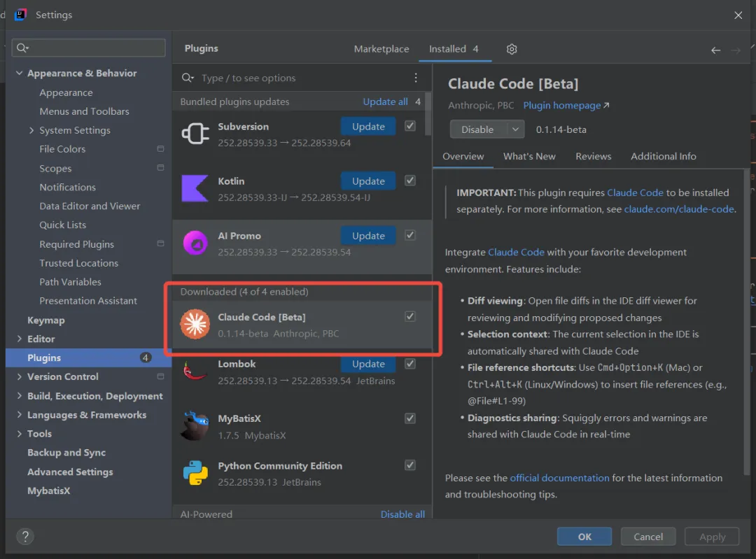Click the Python Community Edition icon
This screenshot has width=756, height=559.
(x=195, y=473)
